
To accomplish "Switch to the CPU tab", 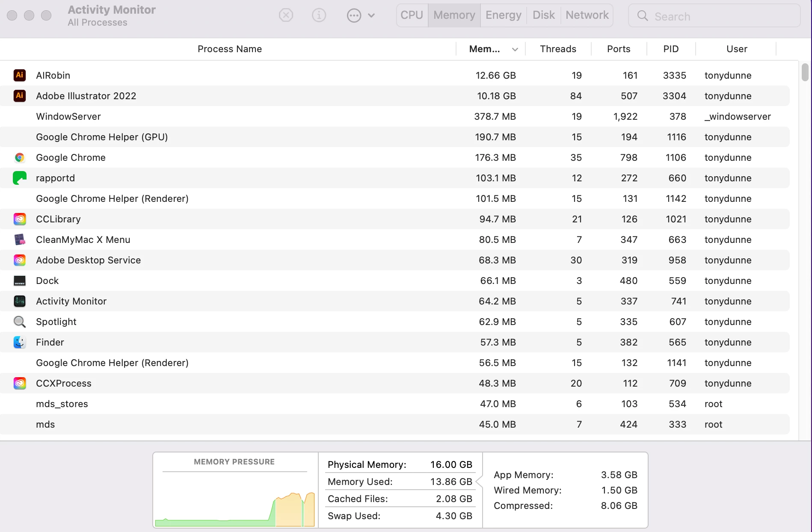I will 412,15.
